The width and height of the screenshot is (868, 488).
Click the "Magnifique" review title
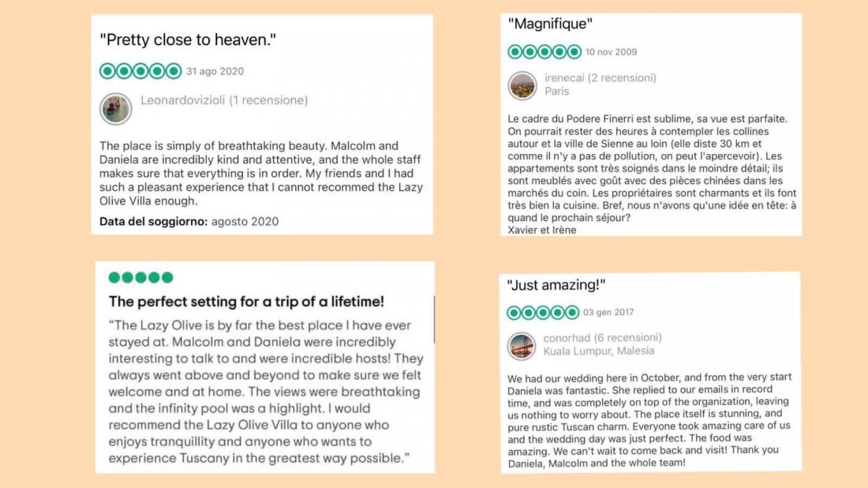point(551,24)
